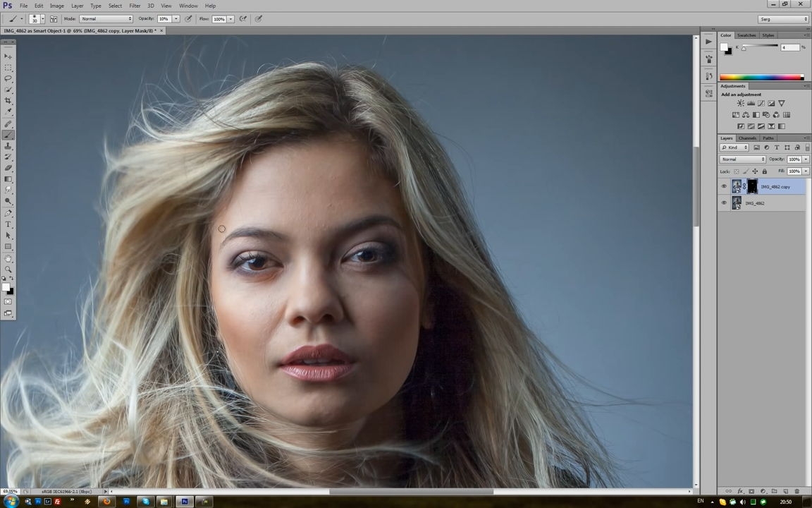
Task: Open the Filter menu
Action: pyautogui.click(x=135, y=6)
